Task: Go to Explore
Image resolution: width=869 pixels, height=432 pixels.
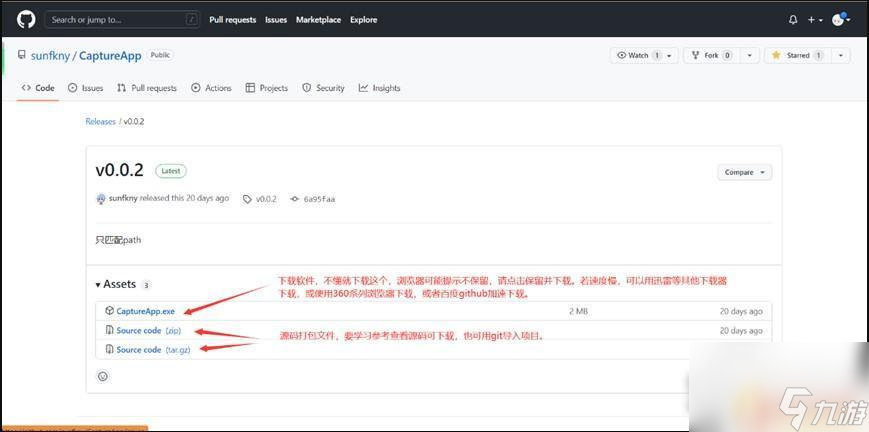Action: tap(364, 19)
